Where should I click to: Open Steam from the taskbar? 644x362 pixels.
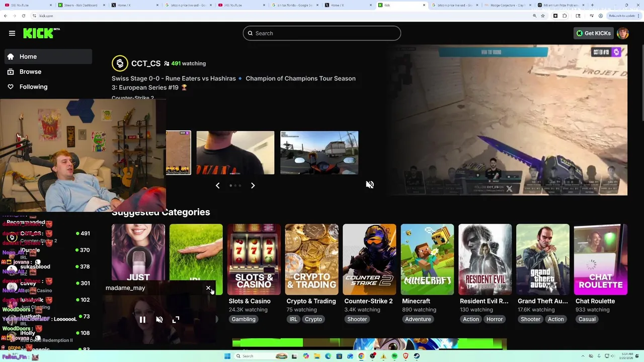(x=417, y=356)
